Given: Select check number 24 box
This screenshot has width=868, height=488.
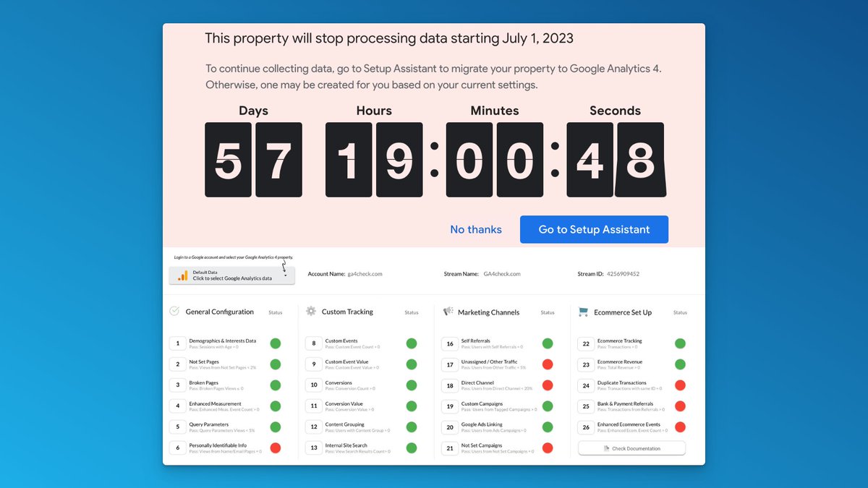Looking at the screenshot, I should [x=585, y=385].
